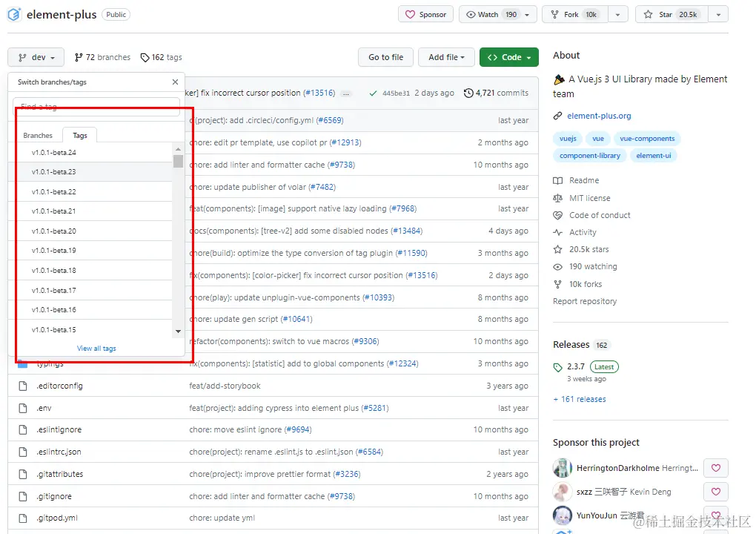756x534 pixels.
Task: Focus the Find a tag input field
Action: tap(96, 107)
